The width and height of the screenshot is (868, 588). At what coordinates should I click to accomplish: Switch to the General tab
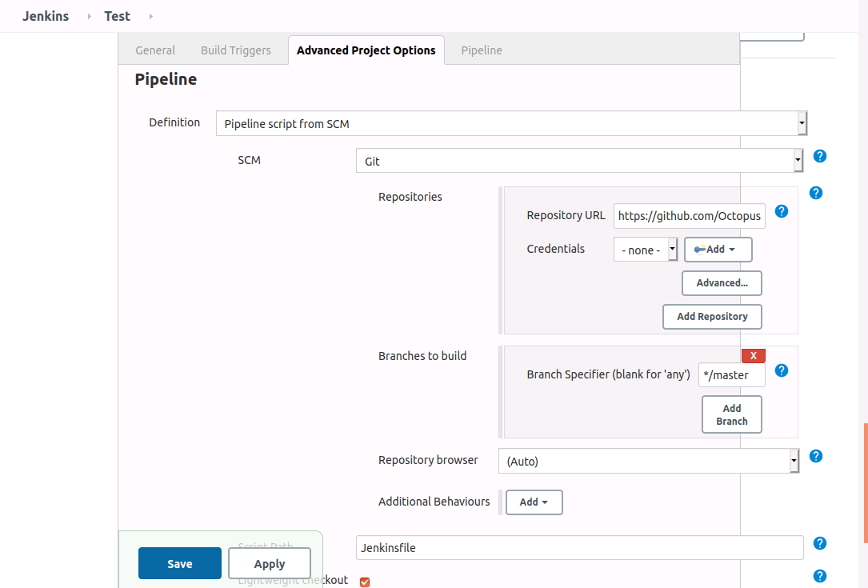(x=155, y=50)
